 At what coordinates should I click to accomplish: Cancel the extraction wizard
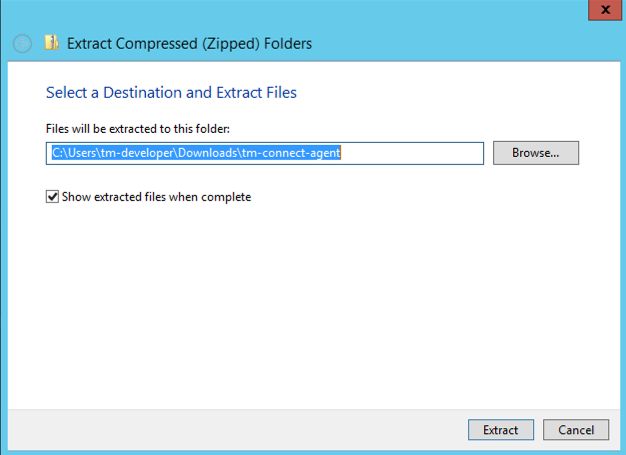pos(576,430)
